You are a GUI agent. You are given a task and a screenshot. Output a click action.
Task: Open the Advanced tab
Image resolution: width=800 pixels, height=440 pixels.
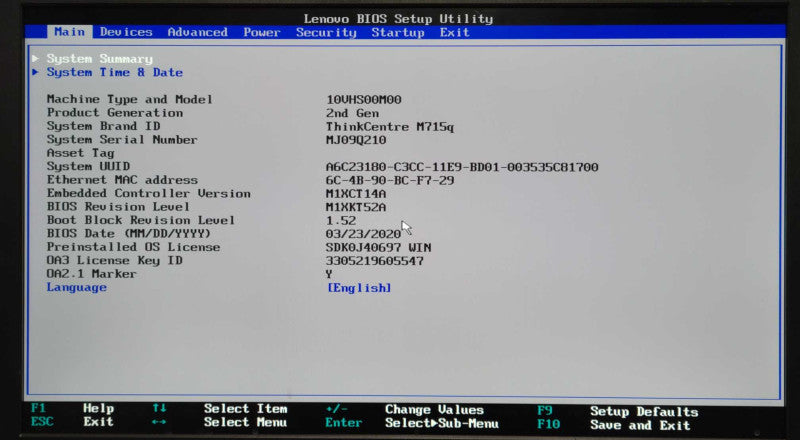pyautogui.click(x=197, y=32)
